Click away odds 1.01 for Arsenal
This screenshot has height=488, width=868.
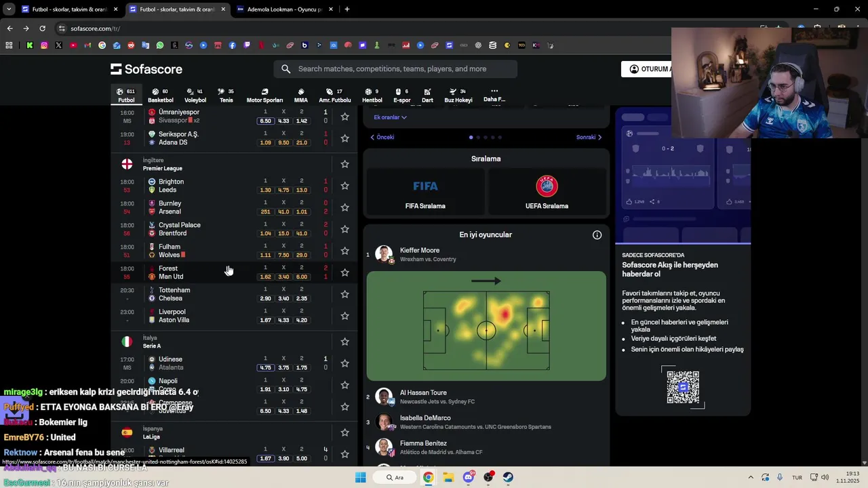pyautogui.click(x=302, y=212)
